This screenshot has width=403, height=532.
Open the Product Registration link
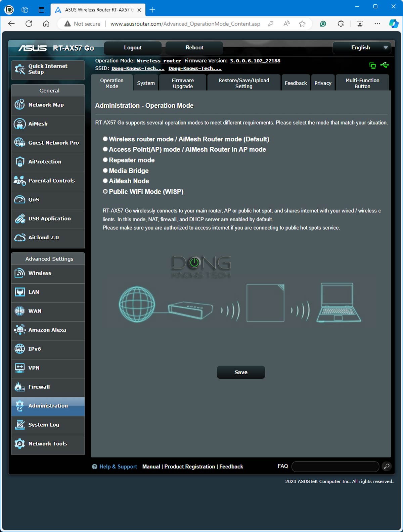(189, 467)
